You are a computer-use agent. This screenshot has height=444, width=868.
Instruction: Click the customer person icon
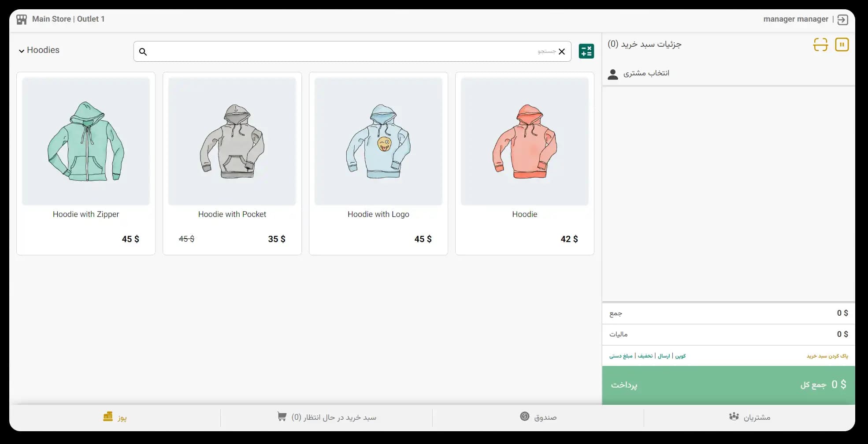coord(613,74)
